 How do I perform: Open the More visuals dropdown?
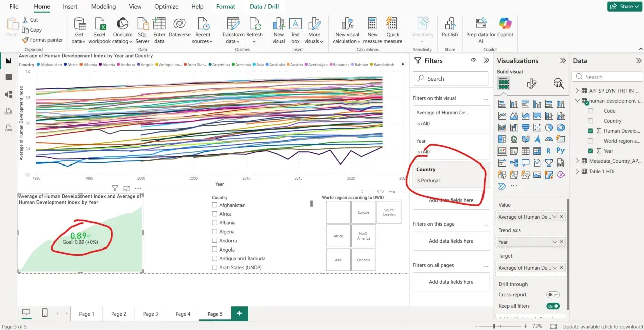click(314, 30)
